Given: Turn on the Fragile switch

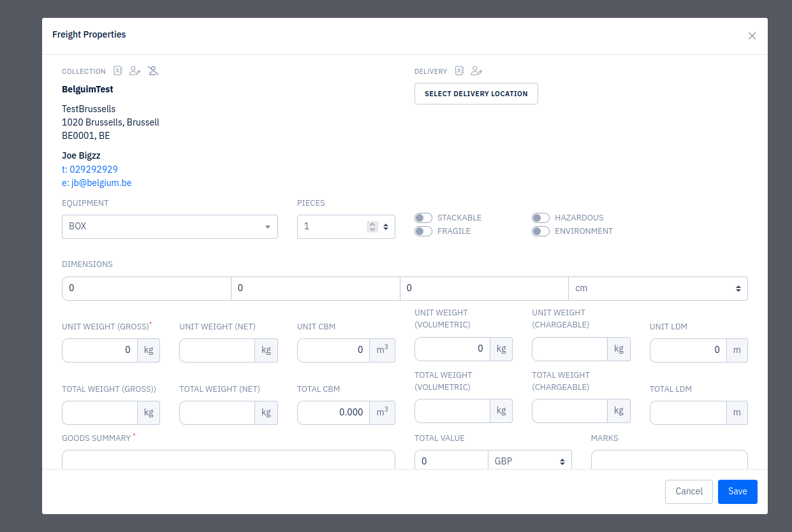Looking at the screenshot, I should pos(423,231).
